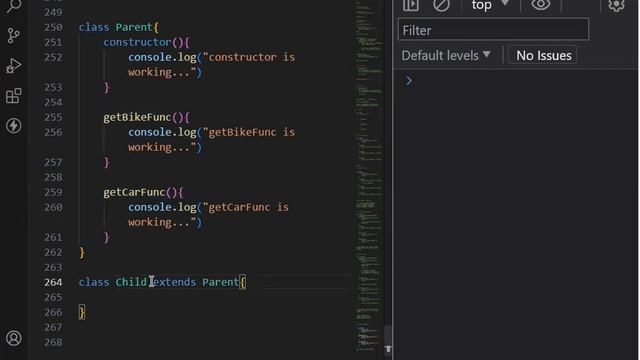Click the "getBikeFunc is" string text

(249, 132)
